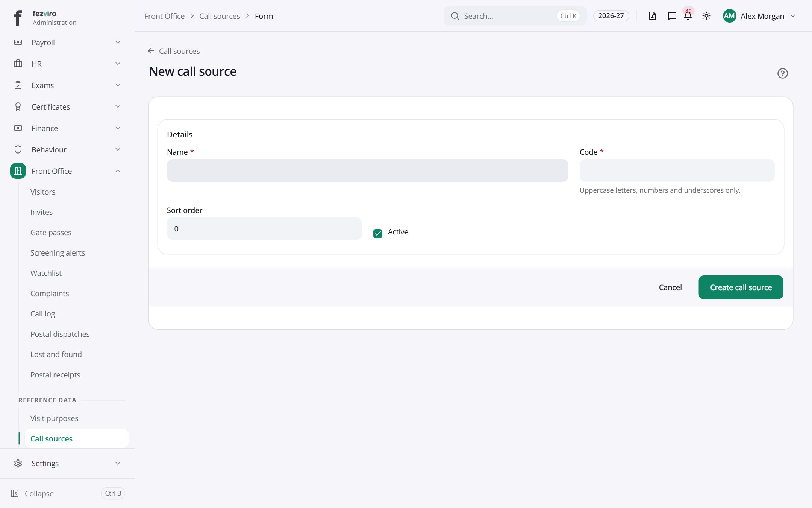Click the Settings gear icon
812x508 pixels.
18,463
